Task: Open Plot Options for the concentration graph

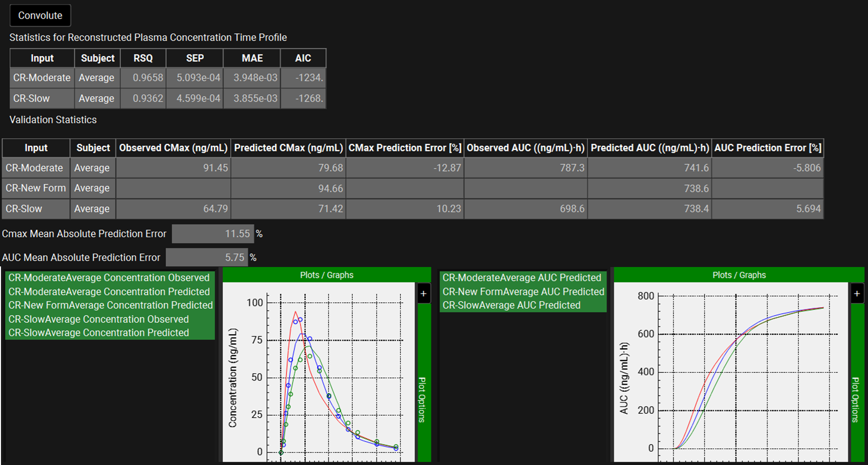Action: pyautogui.click(x=422, y=399)
